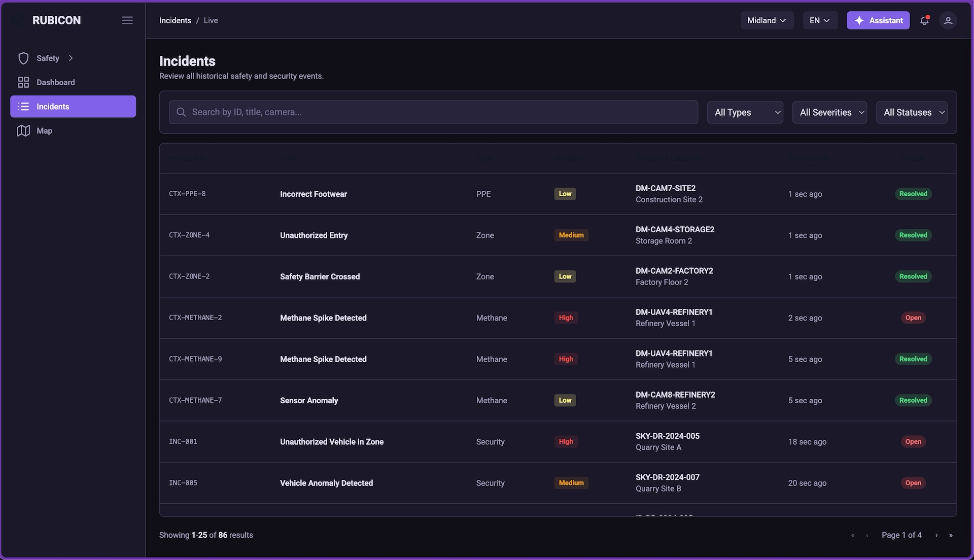Click incident ID CTX-METHANE-2
This screenshot has width=974, height=560.
click(195, 318)
